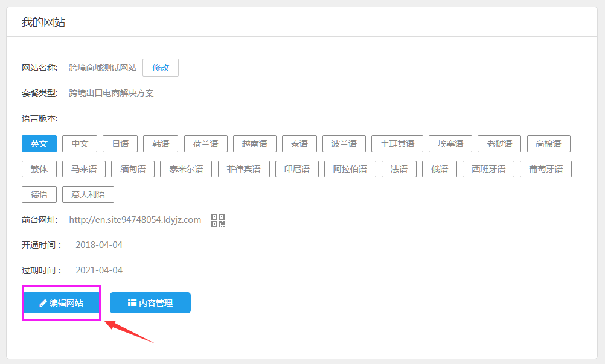Viewport: 605px width, 364px height.
Task: Select 韩语 language version
Action: coord(161,144)
